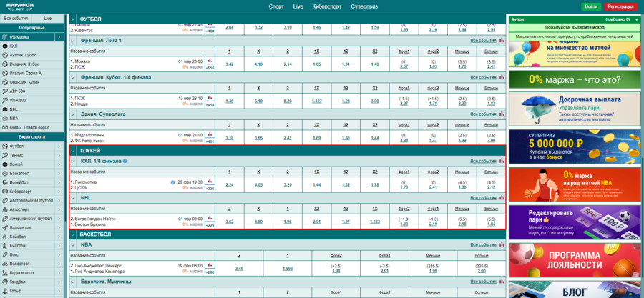Open the Marathon Bet logo homepage
The height and width of the screenshot is (298, 644).
click(17, 6)
